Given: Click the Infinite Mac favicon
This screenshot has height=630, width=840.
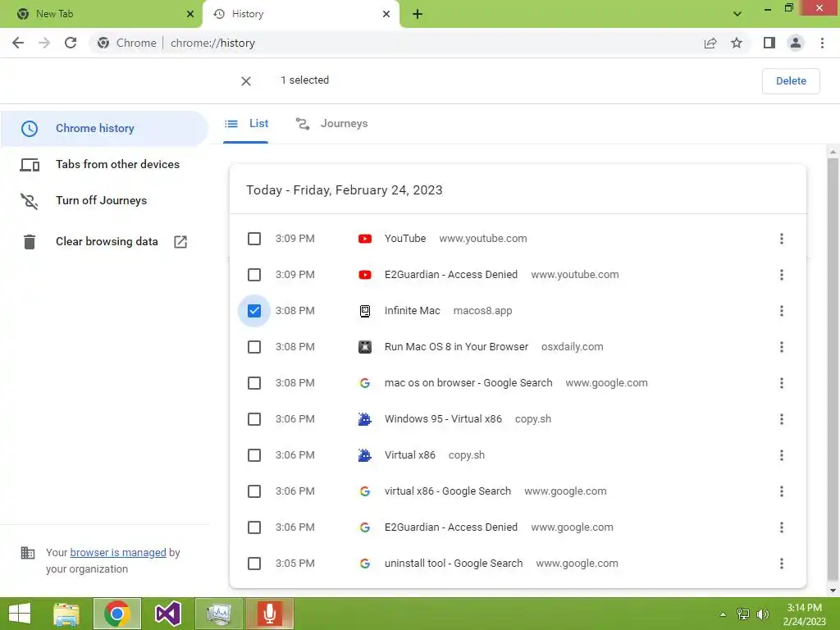Looking at the screenshot, I should pyautogui.click(x=365, y=311).
